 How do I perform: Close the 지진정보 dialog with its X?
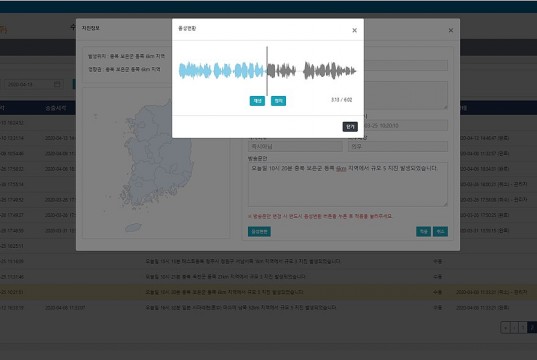coord(451,30)
